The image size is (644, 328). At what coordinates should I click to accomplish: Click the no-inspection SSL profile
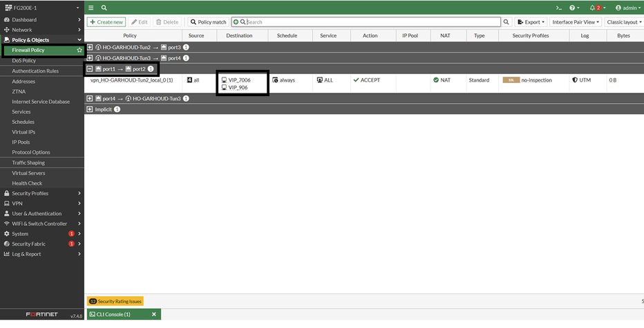click(527, 80)
